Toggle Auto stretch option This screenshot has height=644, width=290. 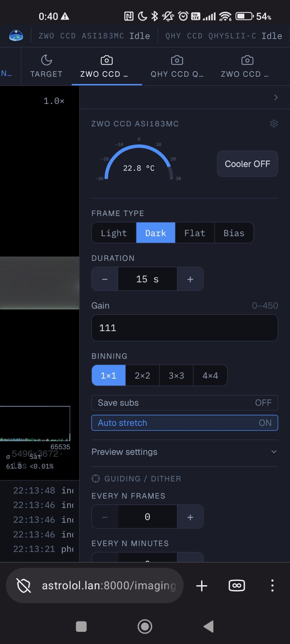point(185,423)
